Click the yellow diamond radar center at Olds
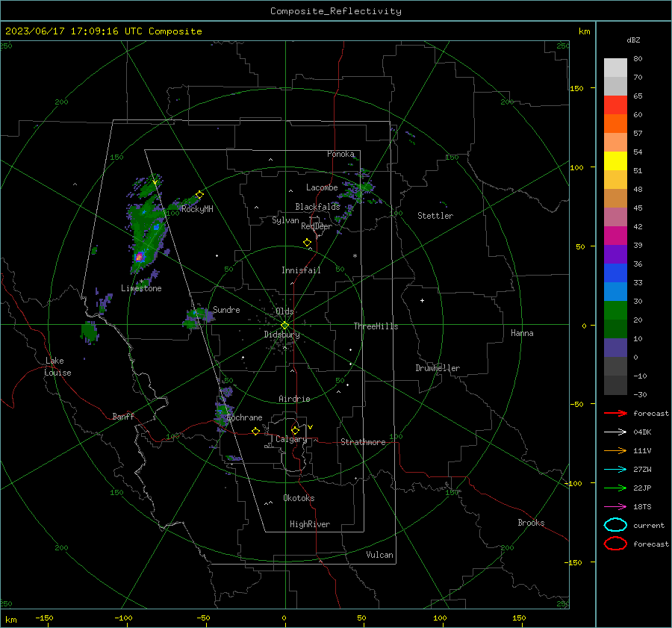The width and height of the screenshot is (672, 628). pos(284,325)
